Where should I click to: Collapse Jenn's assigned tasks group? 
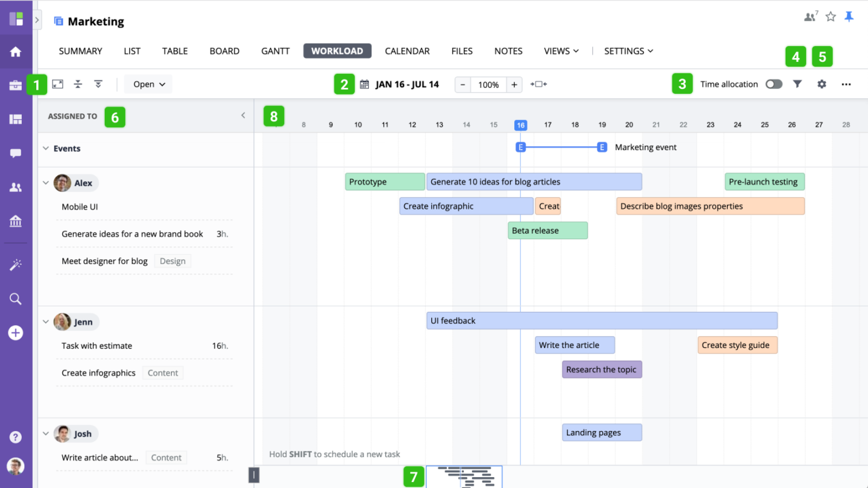(47, 321)
